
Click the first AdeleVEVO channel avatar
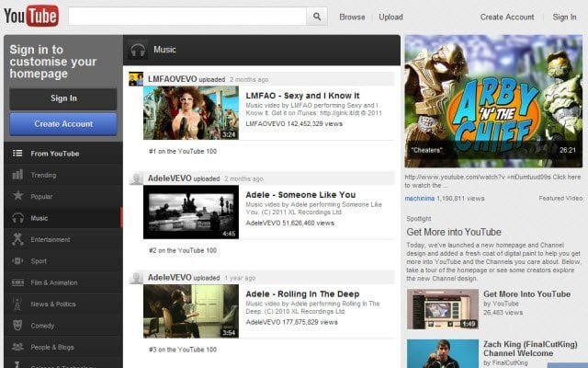point(136,178)
